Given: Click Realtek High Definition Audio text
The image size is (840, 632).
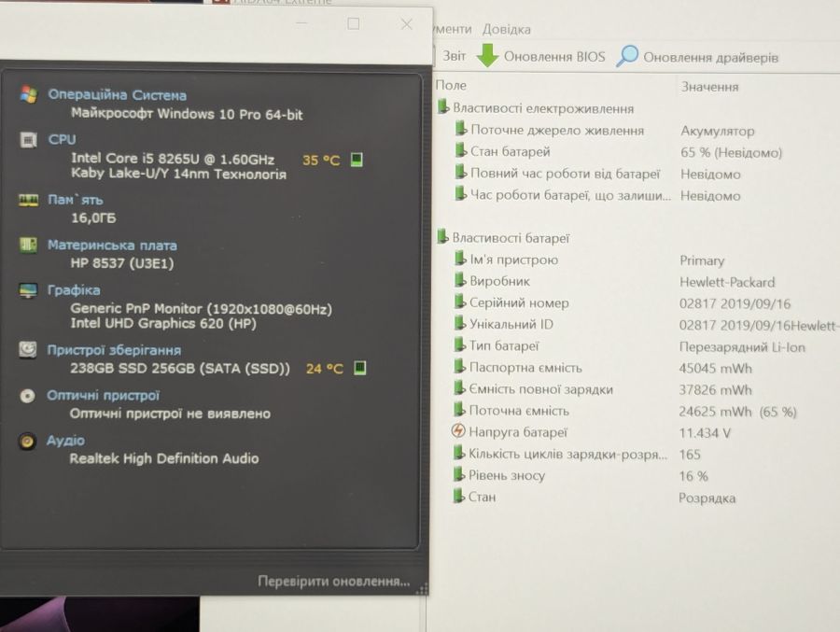Looking at the screenshot, I should click(164, 458).
